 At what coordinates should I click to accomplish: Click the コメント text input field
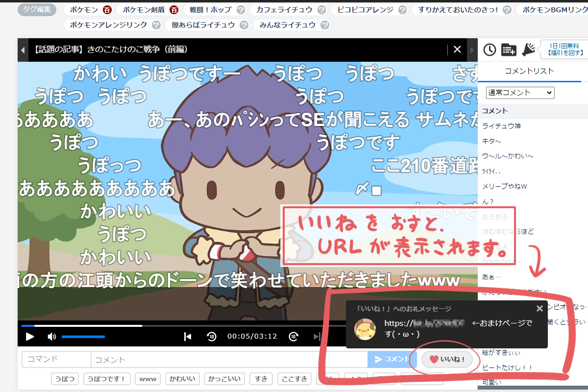coord(229,359)
